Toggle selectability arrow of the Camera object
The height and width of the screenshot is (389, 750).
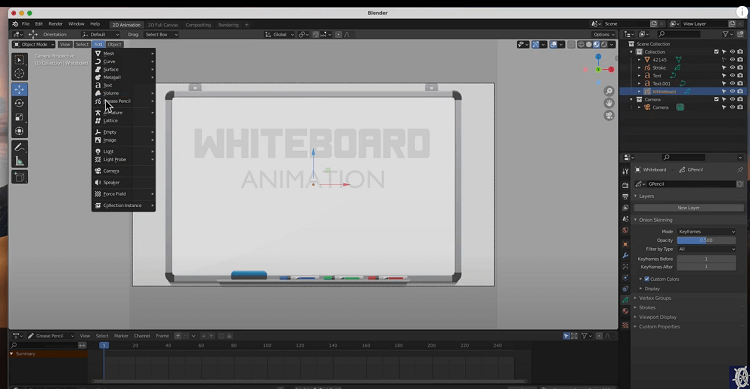[724, 108]
